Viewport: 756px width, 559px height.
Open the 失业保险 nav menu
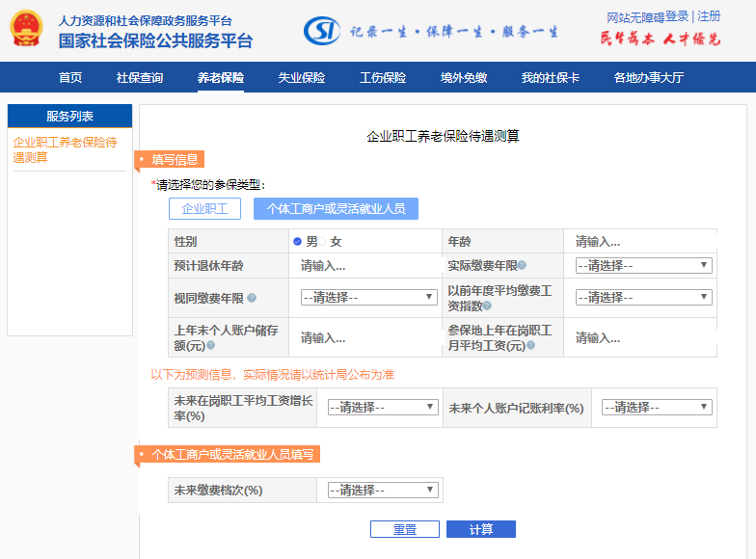[x=302, y=77]
